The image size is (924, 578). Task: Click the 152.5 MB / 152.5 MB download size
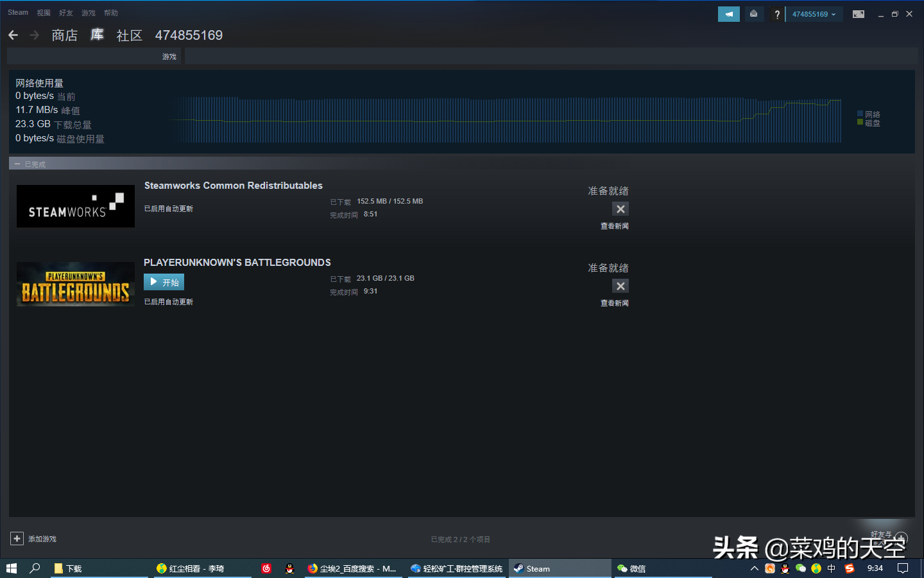coord(390,201)
